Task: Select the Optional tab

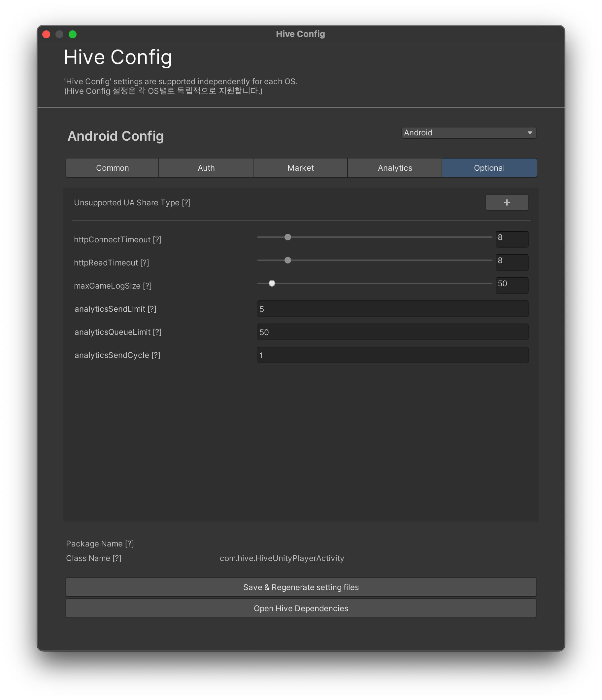Action: click(x=489, y=168)
